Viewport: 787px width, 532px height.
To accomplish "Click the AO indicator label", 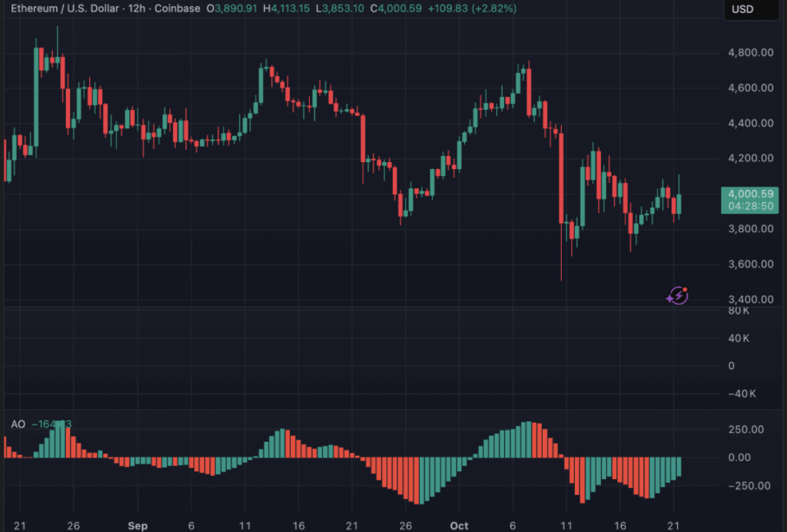I will [x=18, y=424].
